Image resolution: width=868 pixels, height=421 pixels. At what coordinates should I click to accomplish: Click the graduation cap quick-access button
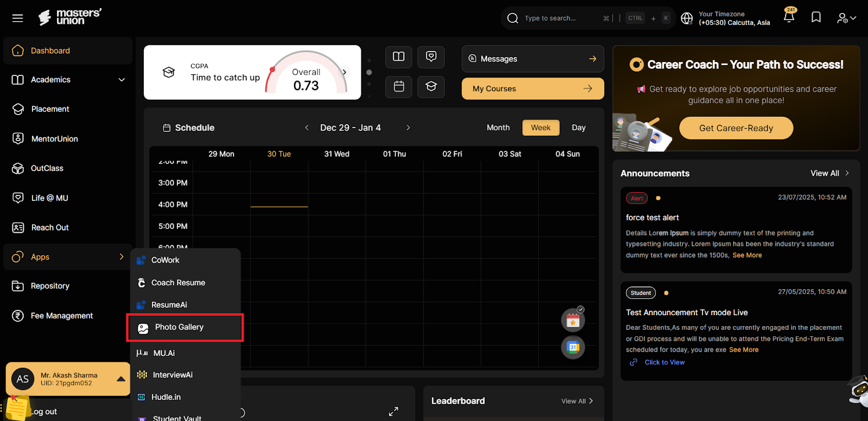click(x=431, y=87)
